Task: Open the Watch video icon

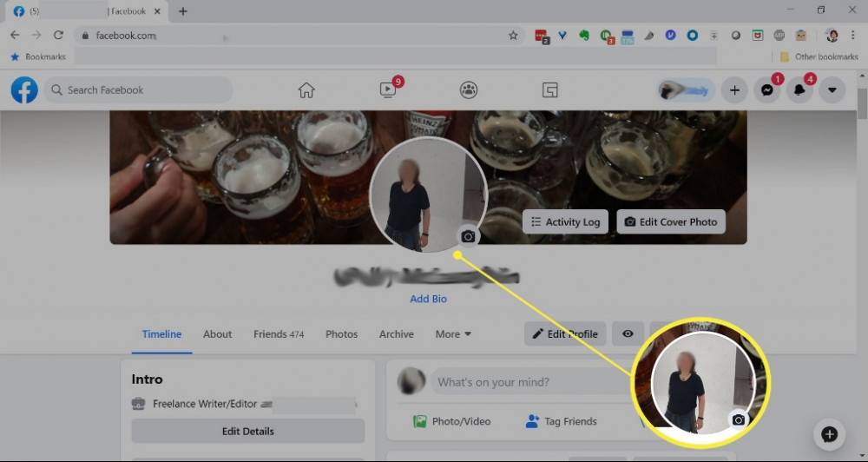Action: pos(387,89)
